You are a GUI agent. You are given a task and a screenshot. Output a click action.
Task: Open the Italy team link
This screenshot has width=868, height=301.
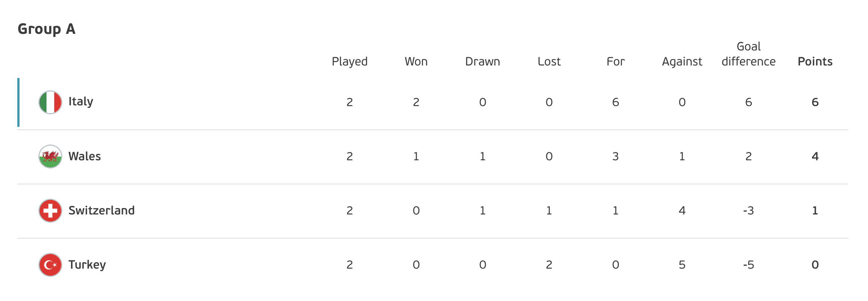[81, 102]
